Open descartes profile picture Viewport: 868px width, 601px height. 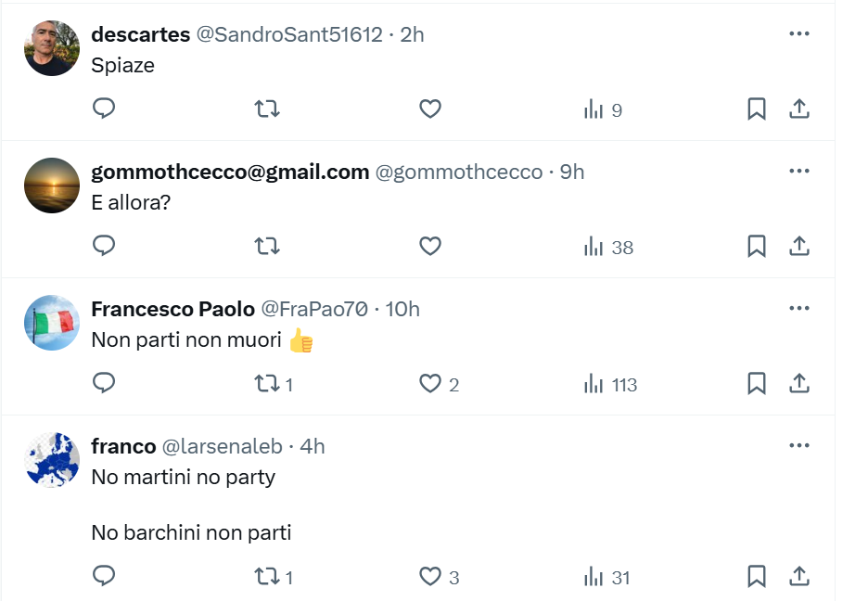click(x=52, y=48)
